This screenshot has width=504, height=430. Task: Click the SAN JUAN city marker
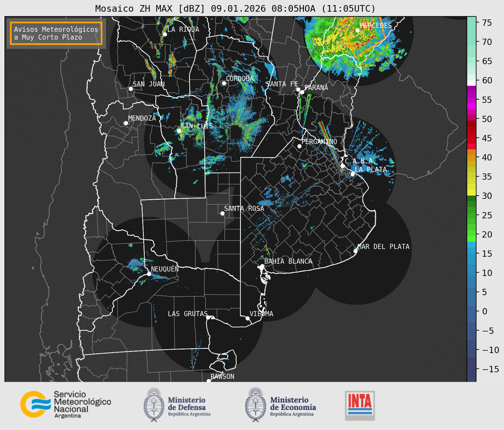(x=131, y=89)
